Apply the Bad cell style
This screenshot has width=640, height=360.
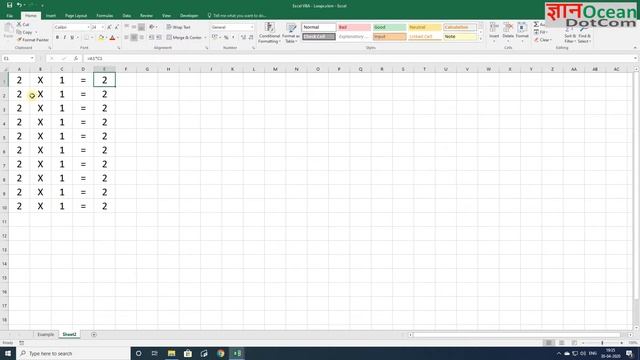(x=354, y=27)
